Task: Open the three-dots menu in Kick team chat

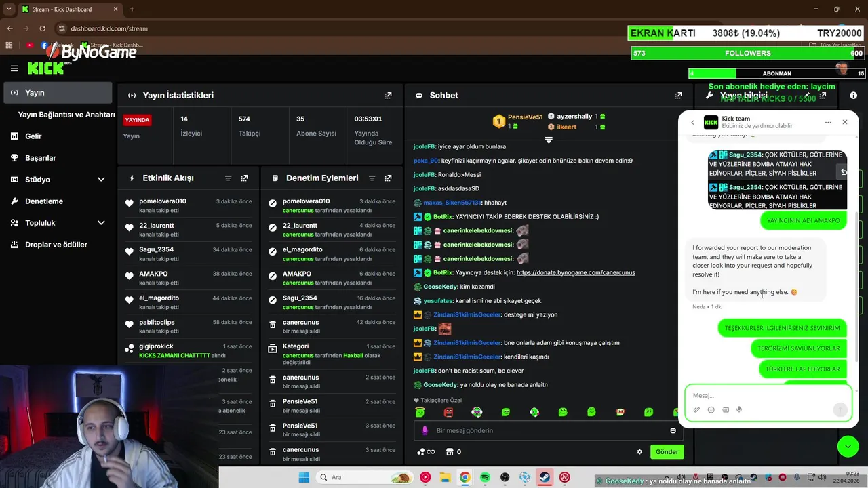Action: (828, 123)
